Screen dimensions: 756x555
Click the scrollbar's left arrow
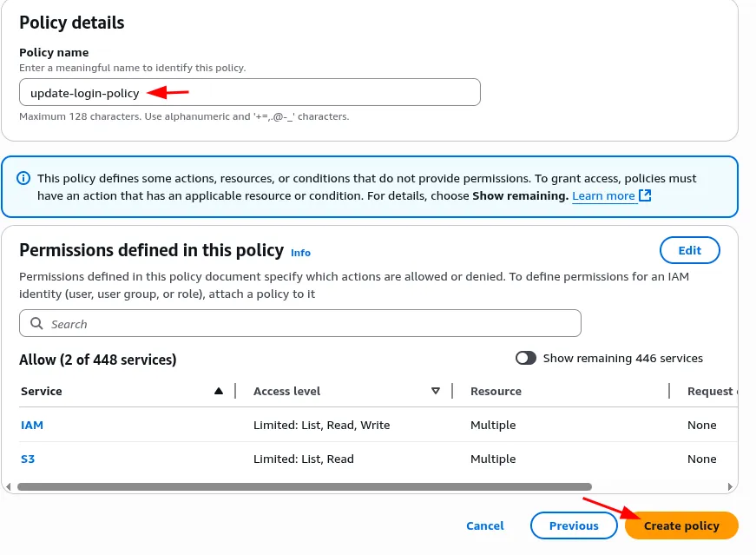[9, 487]
